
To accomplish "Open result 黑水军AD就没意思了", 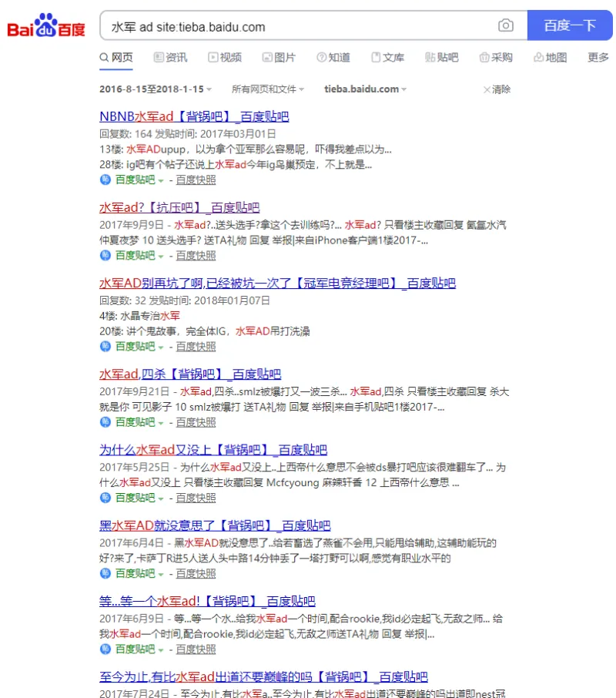I will coord(215,525).
